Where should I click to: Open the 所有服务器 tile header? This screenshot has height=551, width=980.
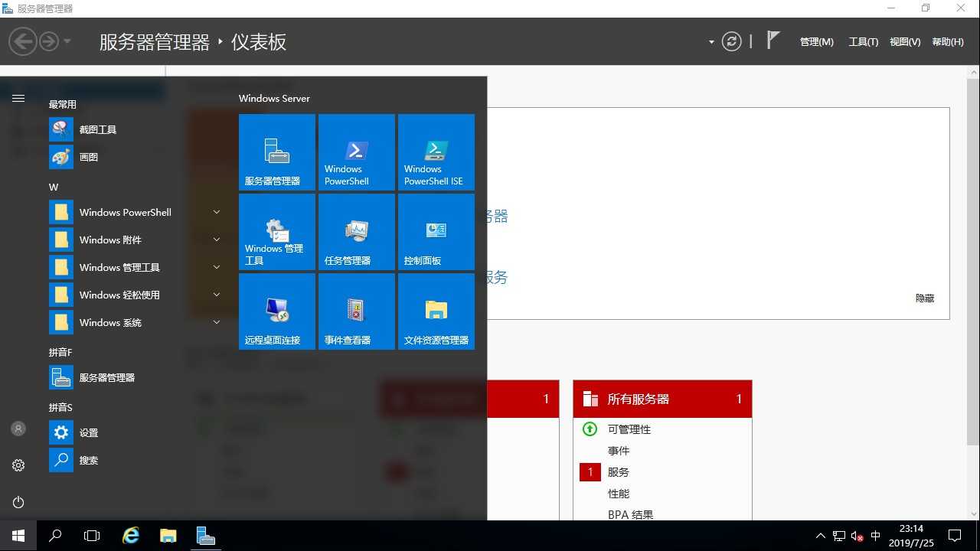[x=662, y=399]
